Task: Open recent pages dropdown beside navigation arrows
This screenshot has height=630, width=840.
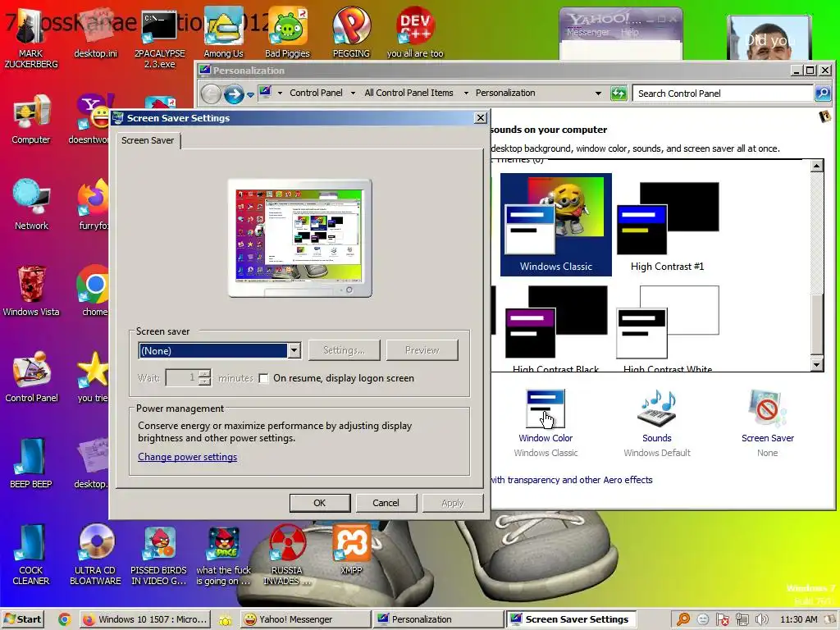Action: 250,95
